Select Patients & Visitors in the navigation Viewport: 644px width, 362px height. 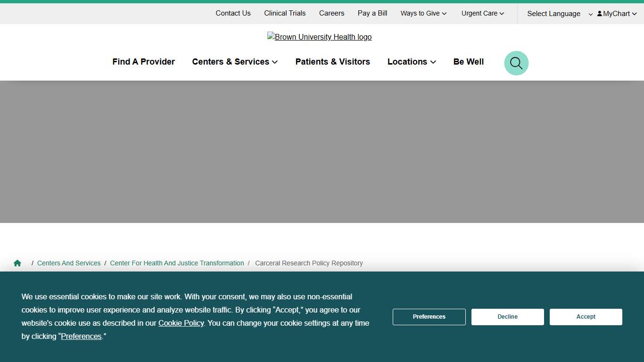332,62
